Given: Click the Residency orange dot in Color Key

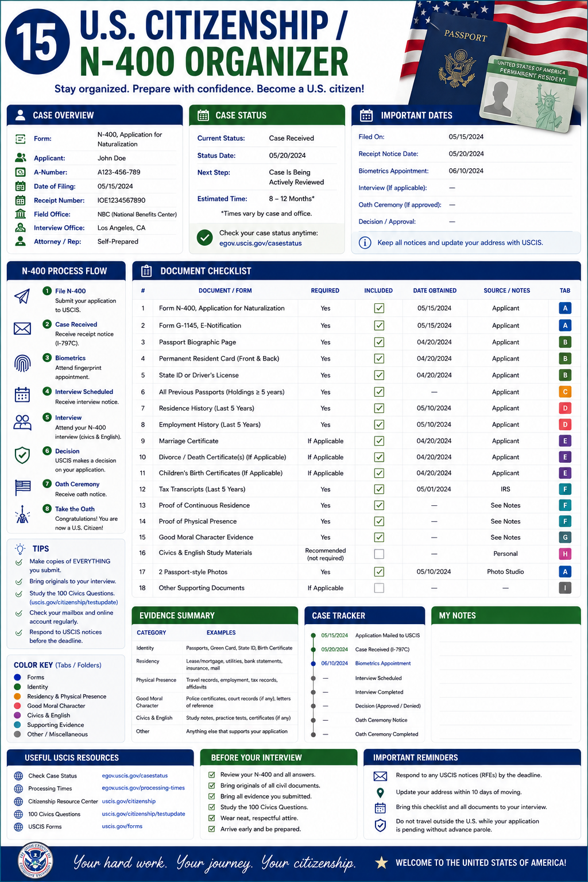Looking at the screenshot, I should click(x=17, y=697).
